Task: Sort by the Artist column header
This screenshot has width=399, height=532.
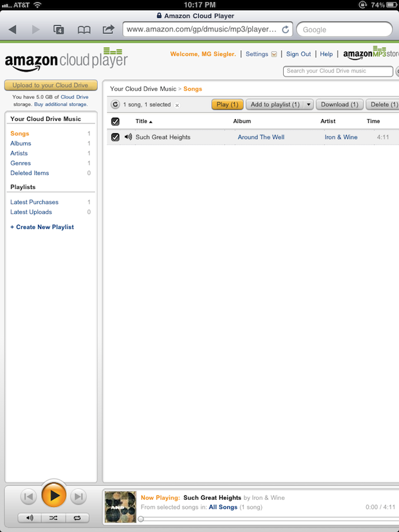Action: [x=328, y=121]
